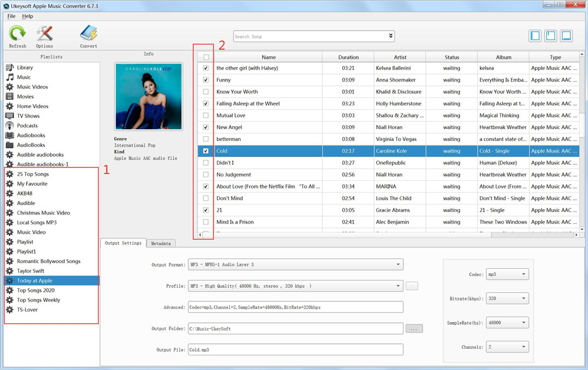Click the Refresh toolbar icon
The height and width of the screenshot is (370, 588).
click(17, 33)
